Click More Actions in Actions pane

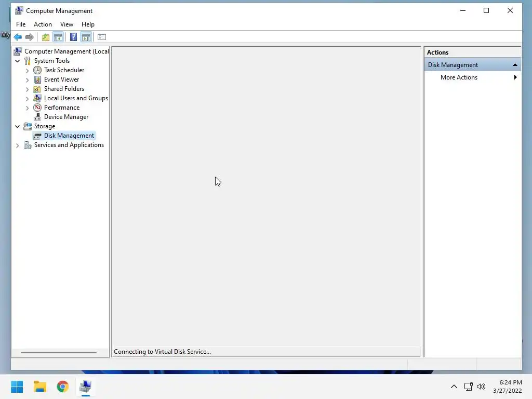point(459,77)
